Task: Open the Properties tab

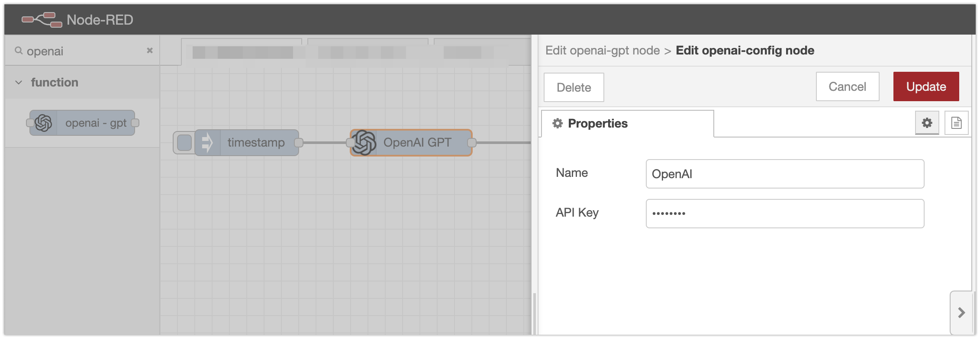Action: 628,124
